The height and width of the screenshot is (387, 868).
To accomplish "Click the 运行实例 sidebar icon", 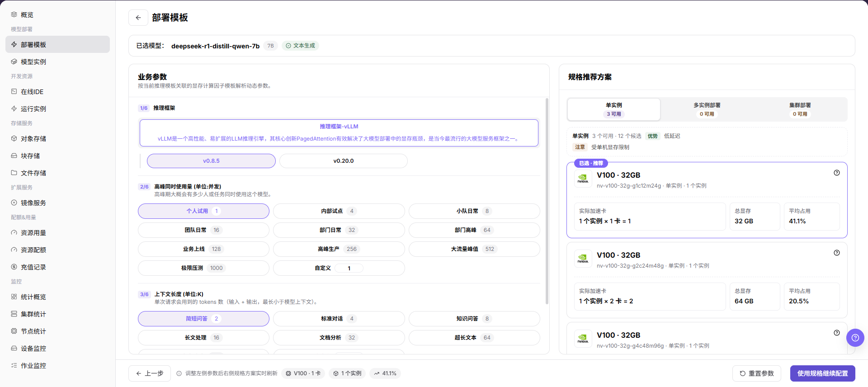I will coord(14,109).
